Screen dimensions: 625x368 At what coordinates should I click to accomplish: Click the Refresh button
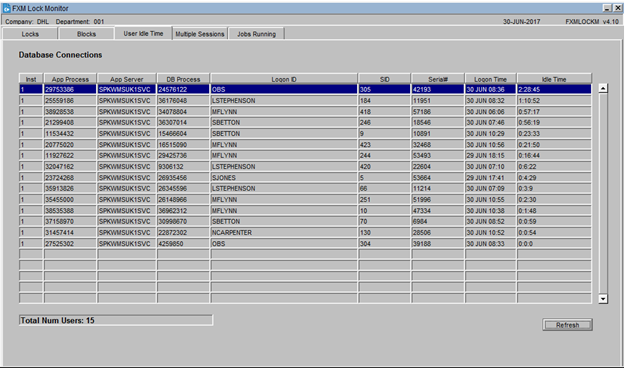pos(567,325)
